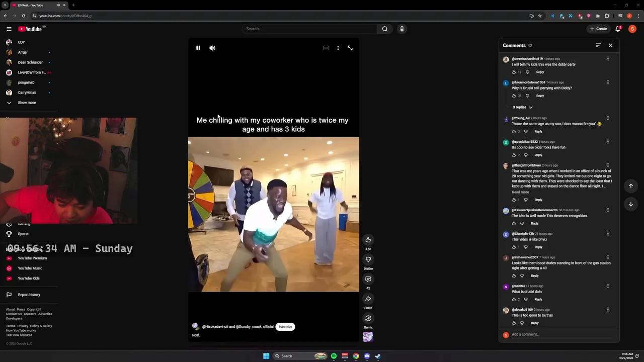This screenshot has height=362, width=644.
Task: Search with your voice microphone
Action: [x=402, y=29]
